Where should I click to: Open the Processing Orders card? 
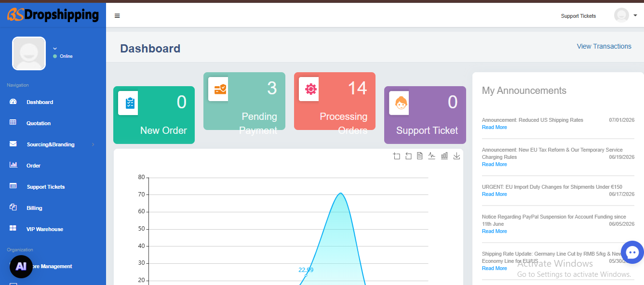(x=335, y=101)
